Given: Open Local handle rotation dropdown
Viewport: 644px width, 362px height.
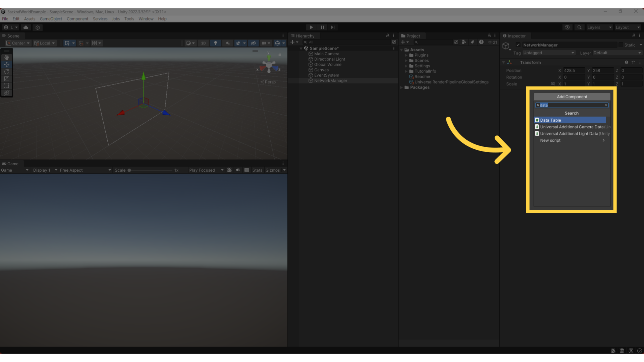Looking at the screenshot, I should (x=45, y=43).
